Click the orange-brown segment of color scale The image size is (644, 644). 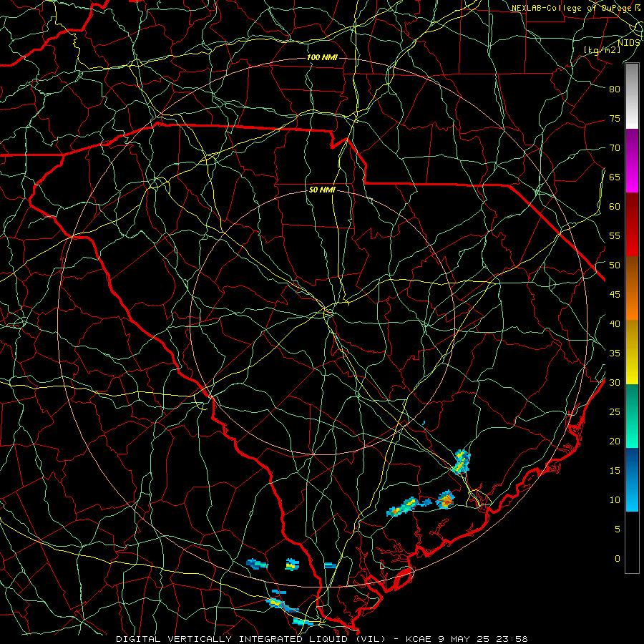pyautogui.click(x=632, y=288)
